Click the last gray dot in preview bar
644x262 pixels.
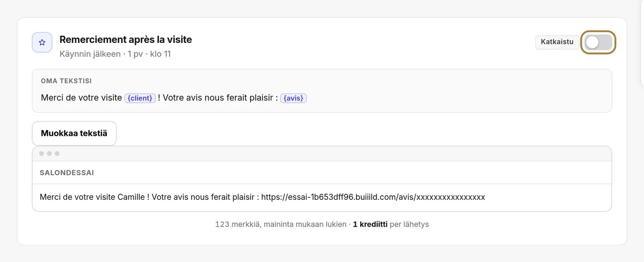(x=57, y=154)
